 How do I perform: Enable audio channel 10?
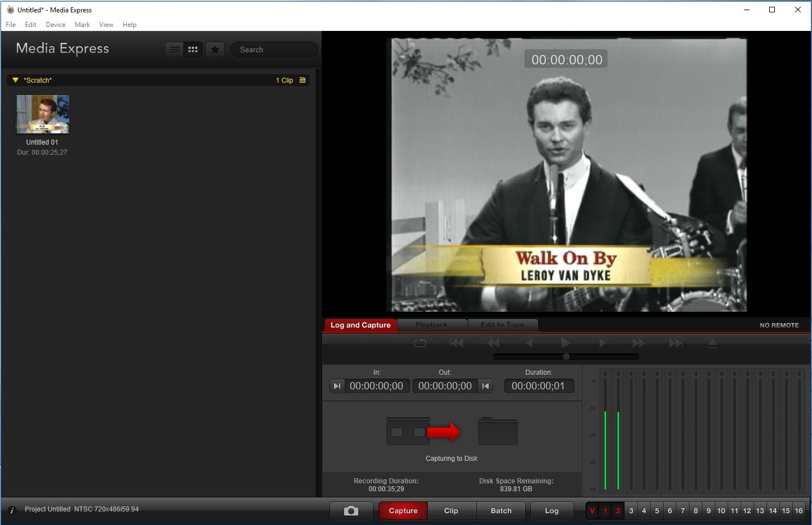(721, 511)
